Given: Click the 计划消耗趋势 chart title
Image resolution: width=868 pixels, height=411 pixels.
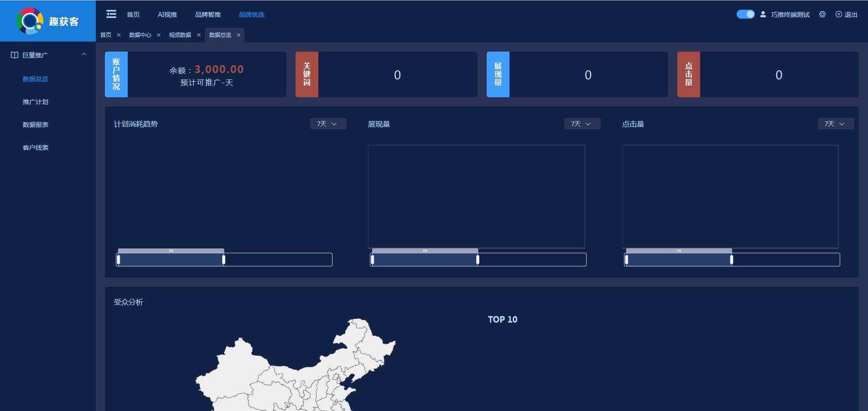Looking at the screenshot, I should 136,124.
